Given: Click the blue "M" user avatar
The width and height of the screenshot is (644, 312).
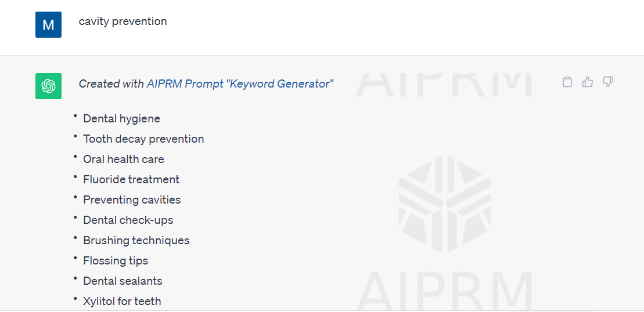Looking at the screenshot, I should click(x=48, y=25).
